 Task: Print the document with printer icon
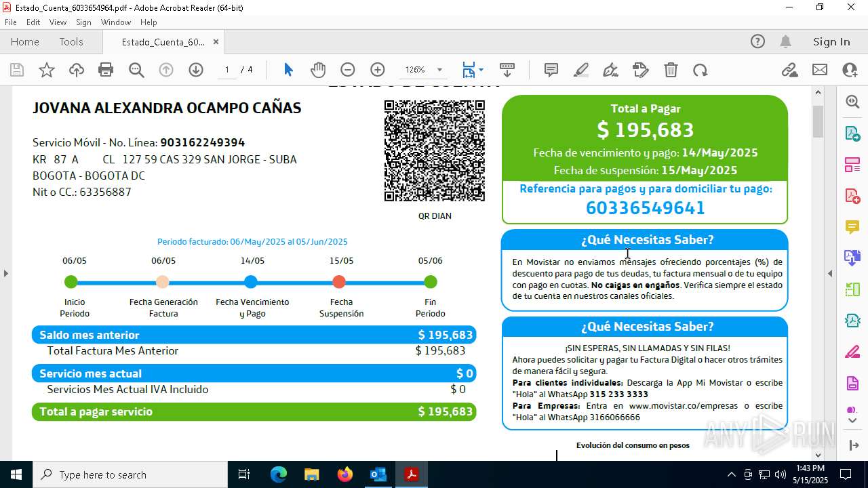click(x=106, y=70)
